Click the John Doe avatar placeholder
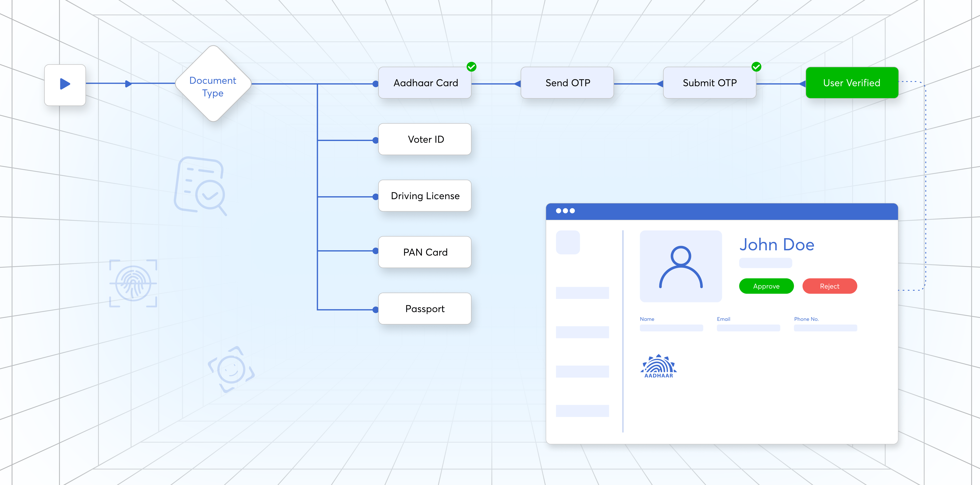This screenshot has width=980, height=485. coord(681,266)
